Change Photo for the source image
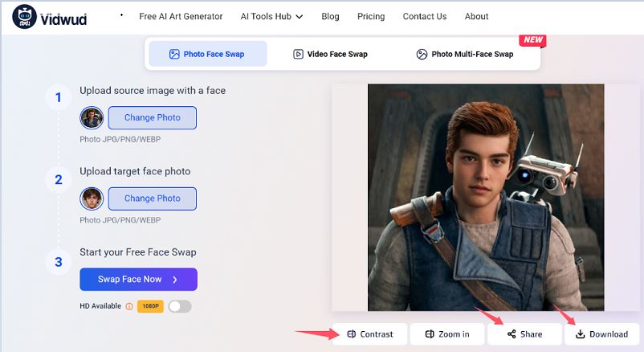The height and width of the screenshot is (352, 644). tap(153, 117)
